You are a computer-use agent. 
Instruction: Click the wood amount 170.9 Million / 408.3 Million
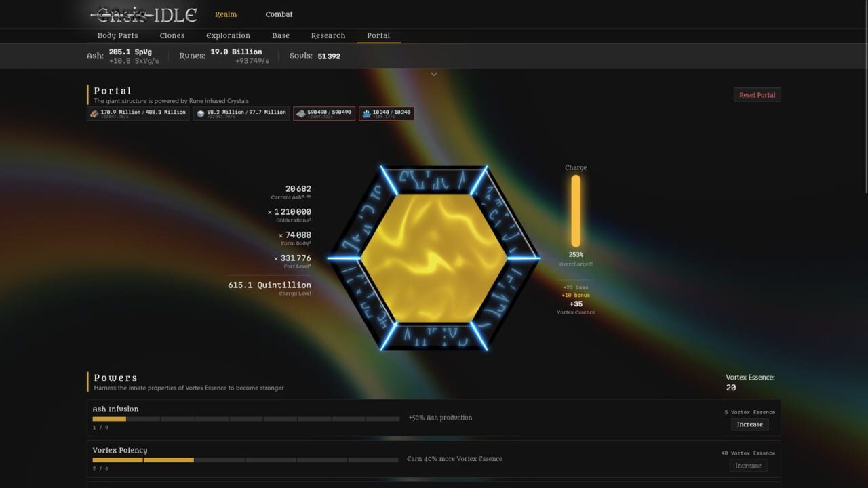pyautogui.click(x=143, y=113)
